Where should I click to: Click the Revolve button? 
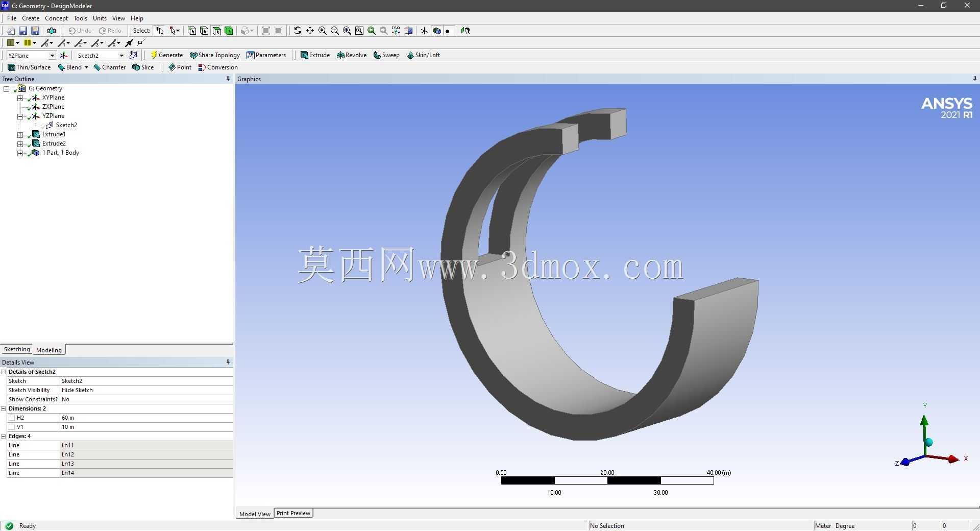tap(352, 55)
